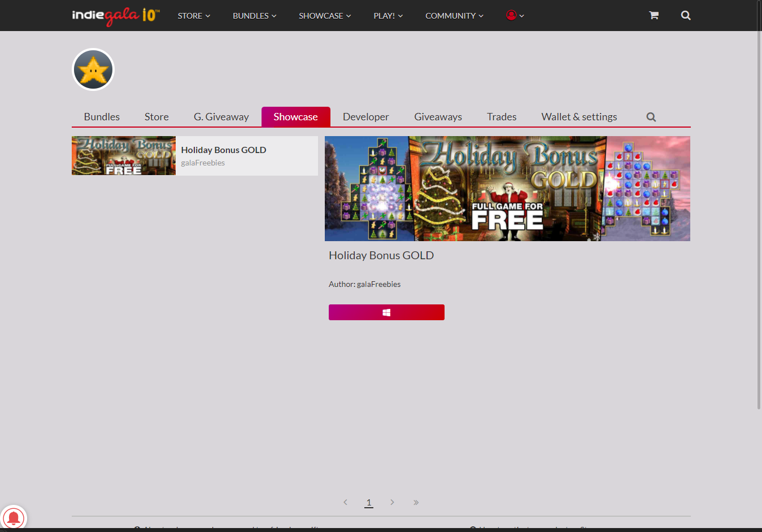Click the star profile avatar

(x=93, y=69)
